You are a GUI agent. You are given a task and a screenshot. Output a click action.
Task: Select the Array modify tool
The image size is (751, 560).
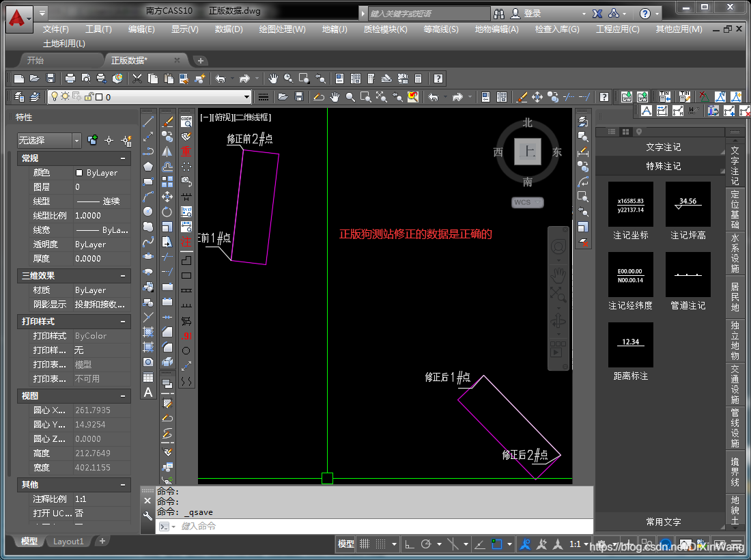coord(167,182)
